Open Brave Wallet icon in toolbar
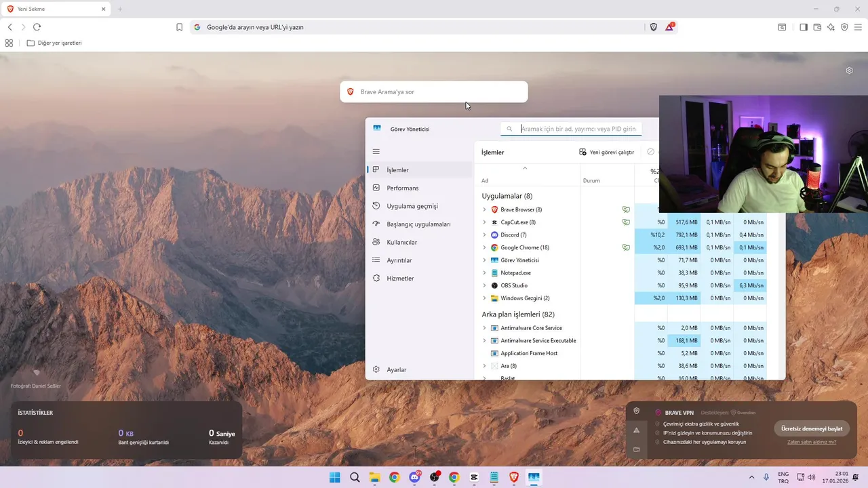Image resolution: width=868 pixels, height=488 pixels. click(817, 27)
